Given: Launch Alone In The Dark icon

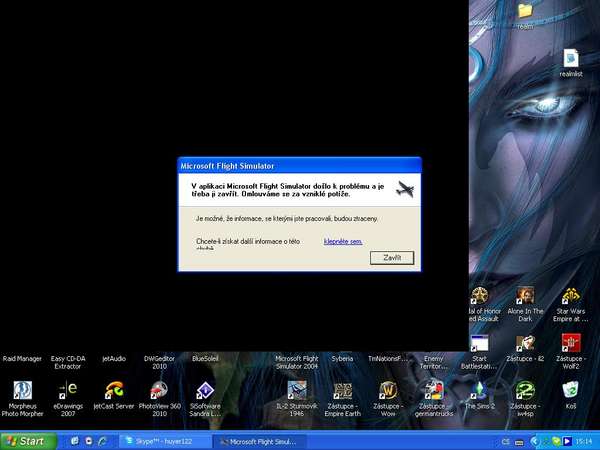Looking at the screenshot, I should tap(525, 297).
